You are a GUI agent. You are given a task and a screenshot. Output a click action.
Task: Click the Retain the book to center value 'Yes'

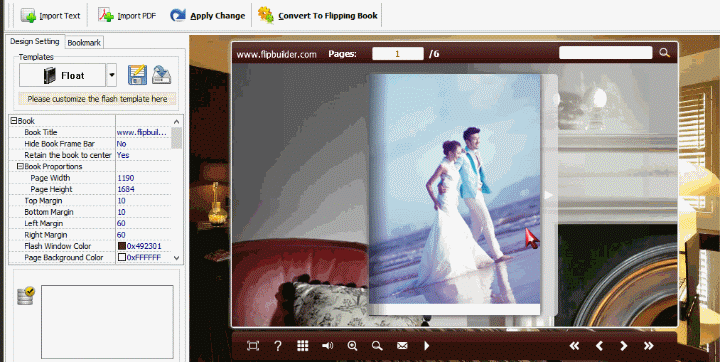[143, 155]
